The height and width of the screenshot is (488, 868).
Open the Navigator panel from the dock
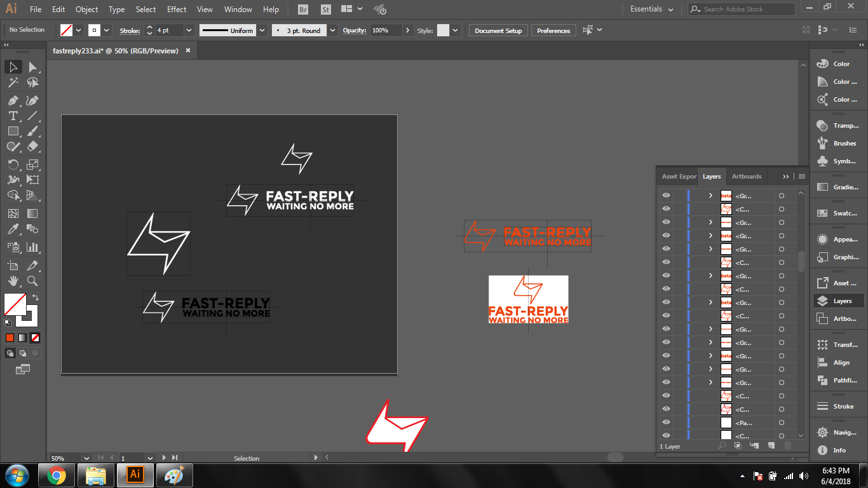tap(837, 432)
